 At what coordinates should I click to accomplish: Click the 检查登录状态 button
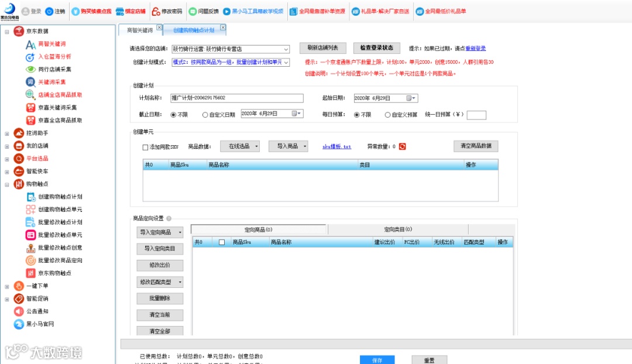pos(376,47)
